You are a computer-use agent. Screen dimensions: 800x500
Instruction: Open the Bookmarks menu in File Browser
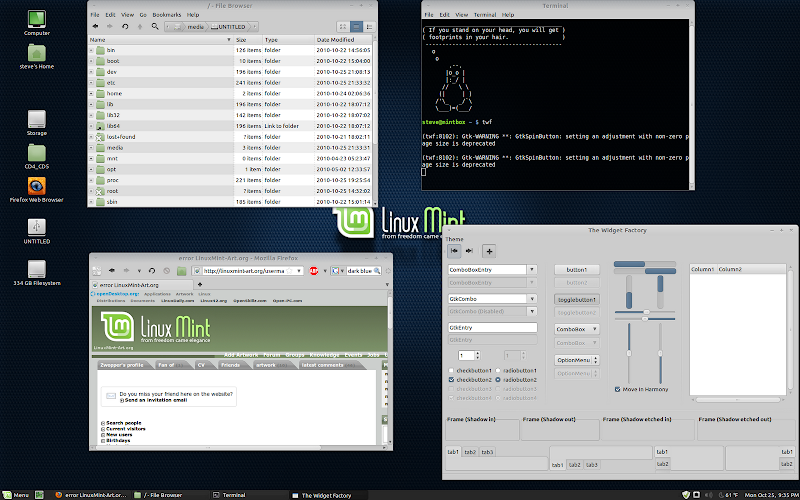[165, 16]
